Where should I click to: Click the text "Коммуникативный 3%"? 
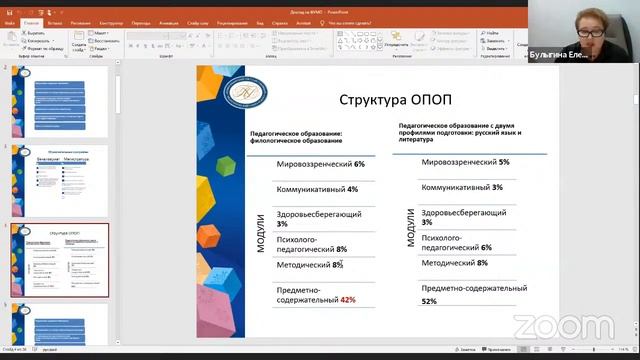(462, 187)
